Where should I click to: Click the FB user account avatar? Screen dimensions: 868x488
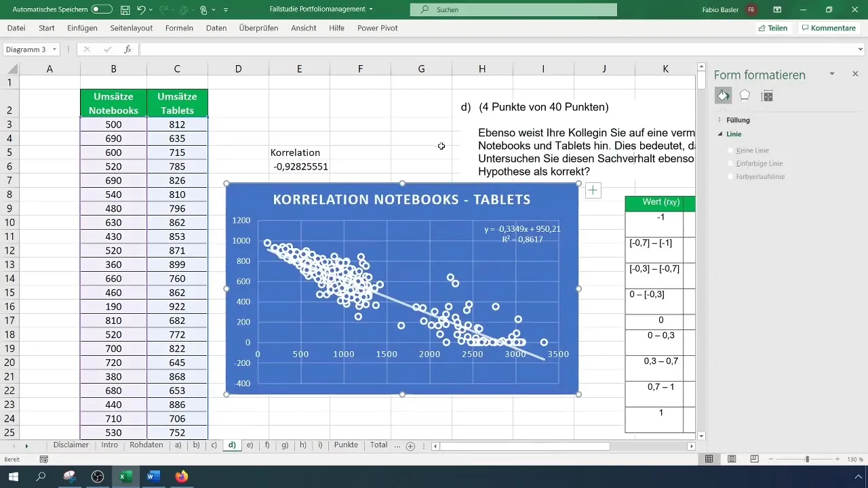(751, 9)
